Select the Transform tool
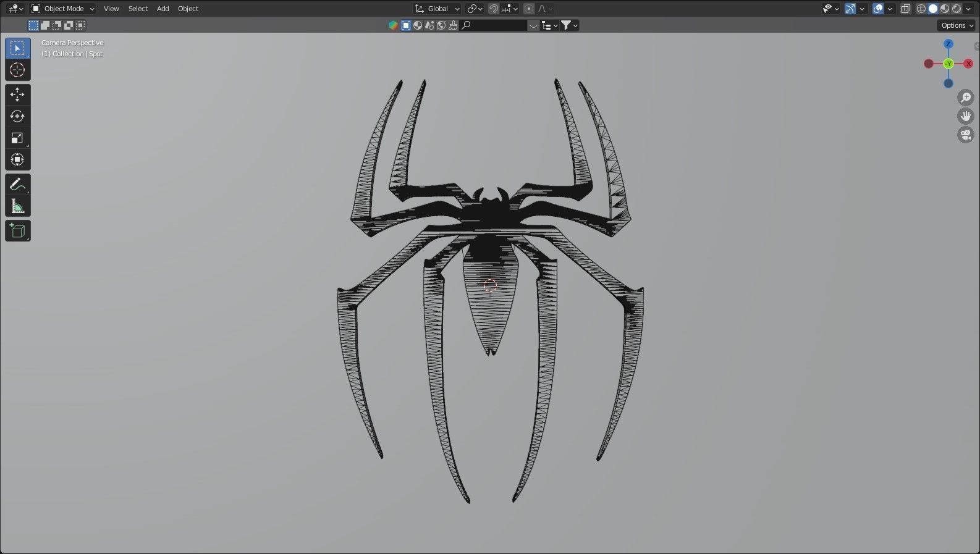 [x=17, y=159]
